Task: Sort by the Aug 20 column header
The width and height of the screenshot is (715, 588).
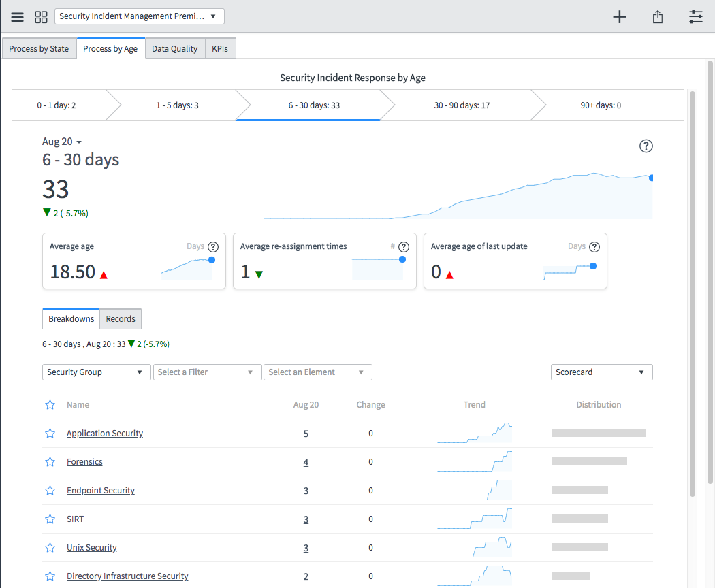Action: [306, 404]
